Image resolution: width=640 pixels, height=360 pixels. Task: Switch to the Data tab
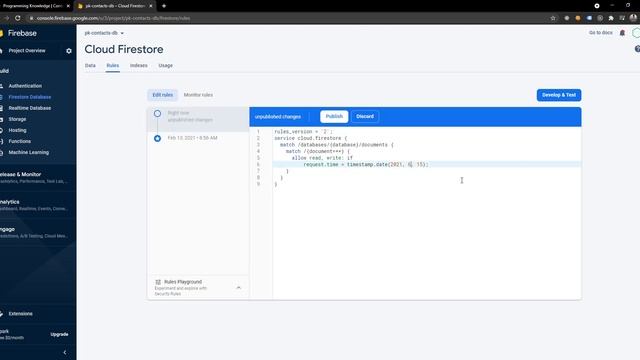(90, 65)
